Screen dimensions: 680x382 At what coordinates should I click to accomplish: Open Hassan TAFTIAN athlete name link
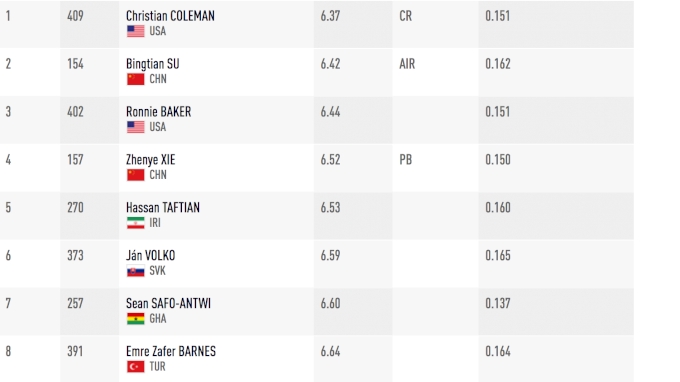pos(163,208)
